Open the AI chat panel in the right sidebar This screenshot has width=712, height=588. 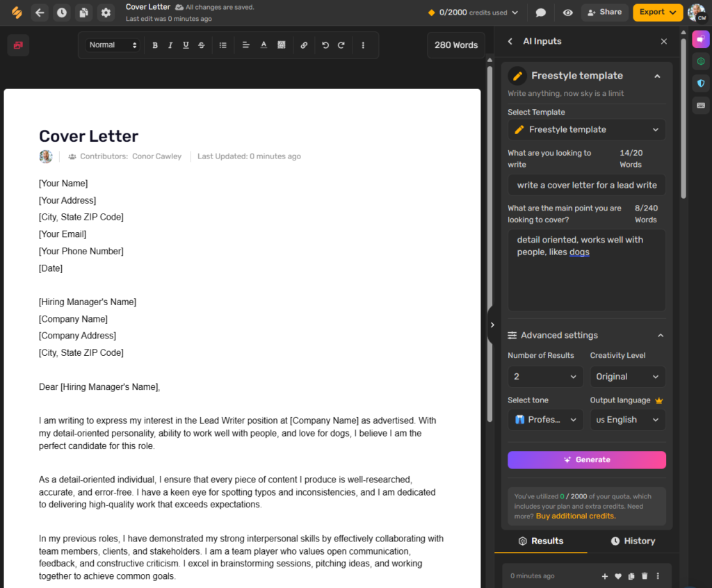pos(701,39)
